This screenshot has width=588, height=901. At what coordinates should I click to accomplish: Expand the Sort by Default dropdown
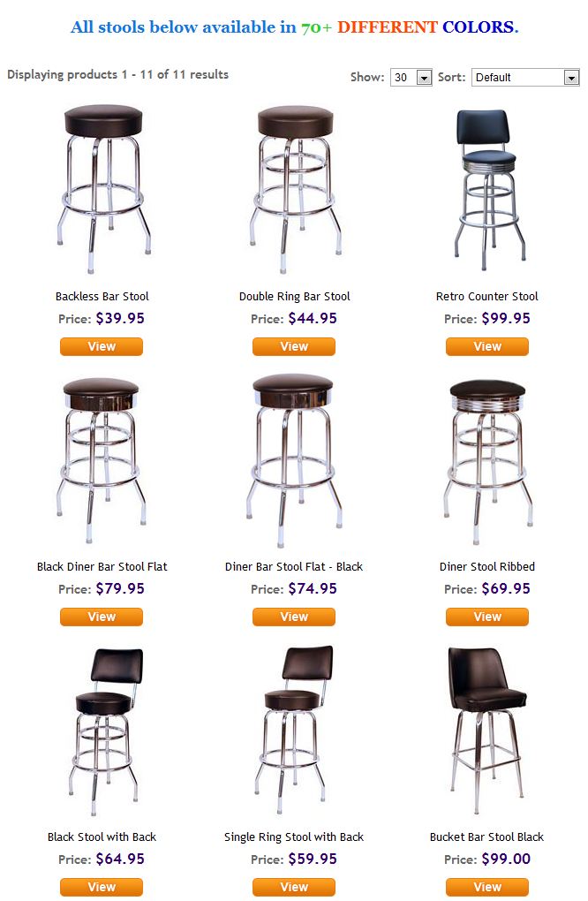coord(525,78)
